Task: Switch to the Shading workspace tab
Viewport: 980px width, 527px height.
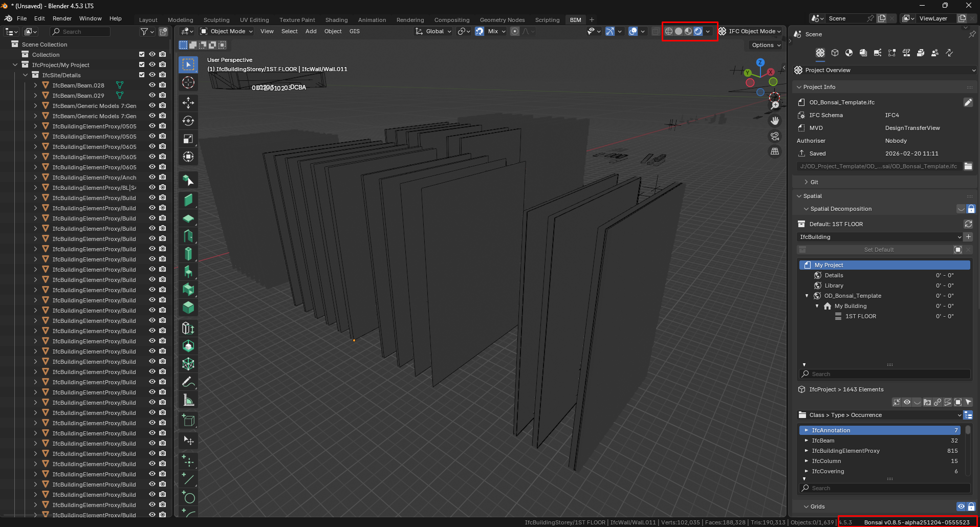Action: click(336, 20)
